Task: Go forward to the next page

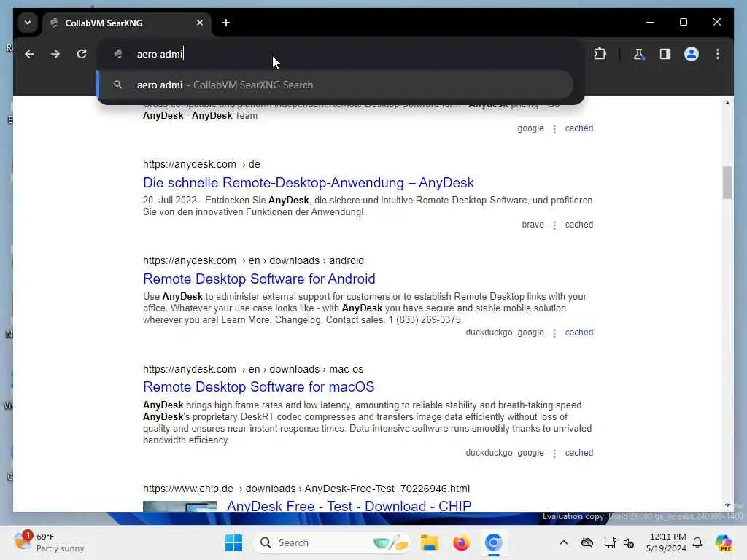Action: click(55, 54)
